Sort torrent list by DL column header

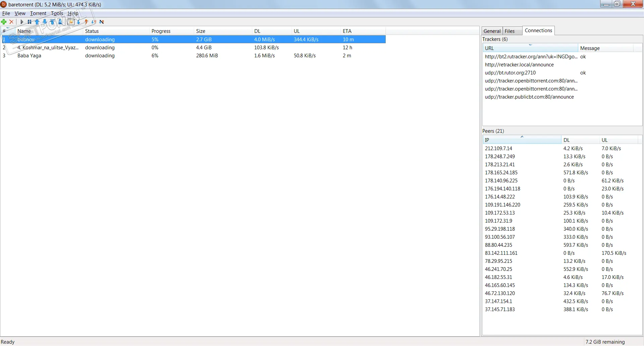[272, 31]
